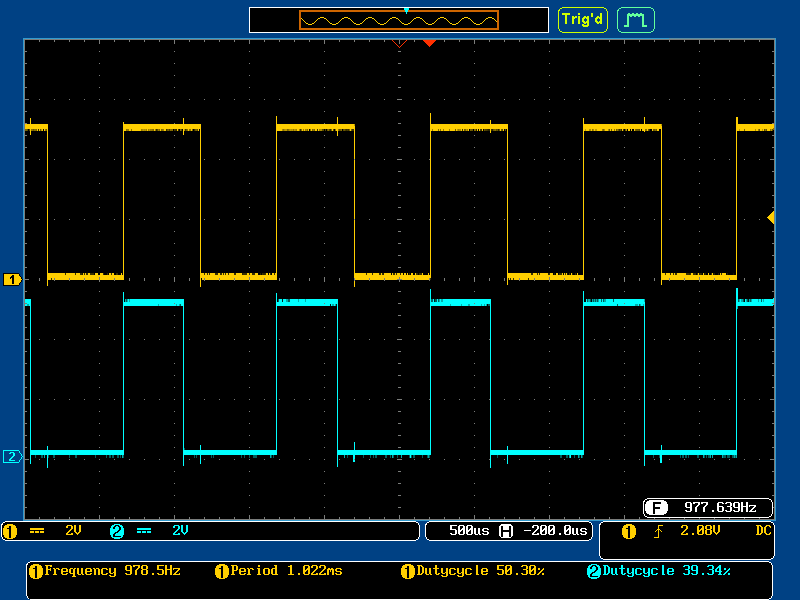This screenshot has width=800, height=600.
Task: Click the -200.0us horizontal offset value
Action: coord(555,531)
